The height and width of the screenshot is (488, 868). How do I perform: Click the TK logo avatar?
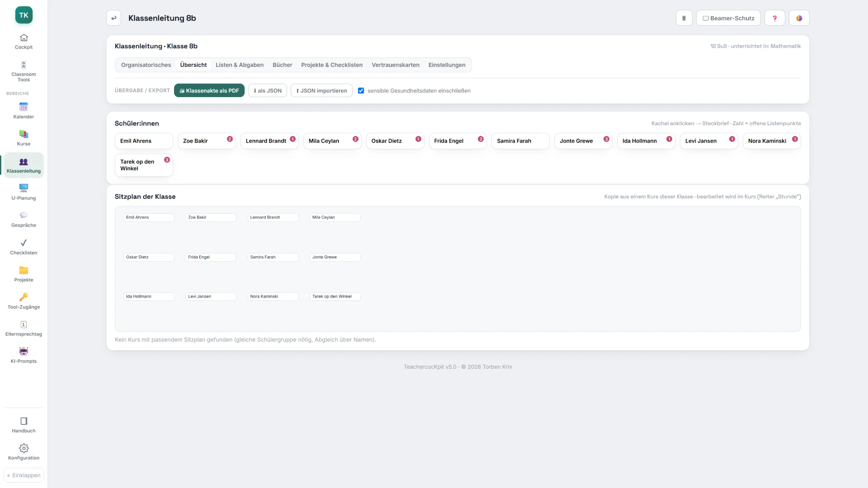tap(24, 15)
